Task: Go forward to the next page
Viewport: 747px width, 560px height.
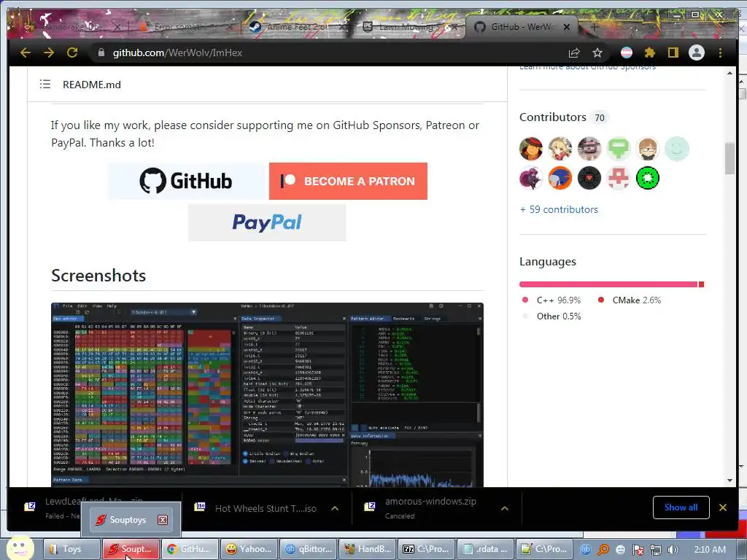Action: (x=49, y=52)
